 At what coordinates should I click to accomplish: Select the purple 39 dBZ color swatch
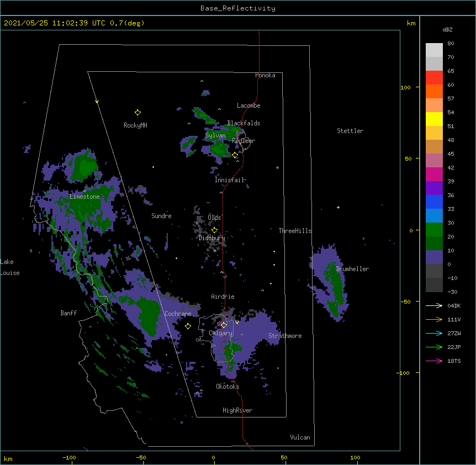click(434, 188)
